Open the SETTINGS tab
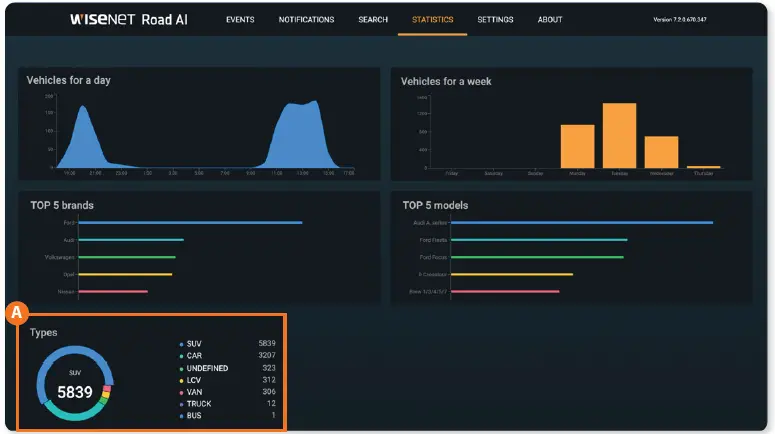775x434 pixels. [x=495, y=20]
